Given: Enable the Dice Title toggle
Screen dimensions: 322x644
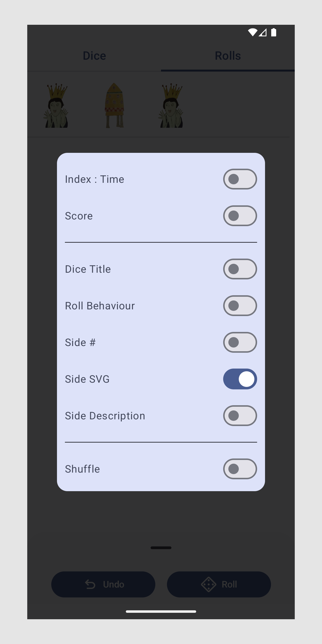Looking at the screenshot, I should click(x=240, y=269).
